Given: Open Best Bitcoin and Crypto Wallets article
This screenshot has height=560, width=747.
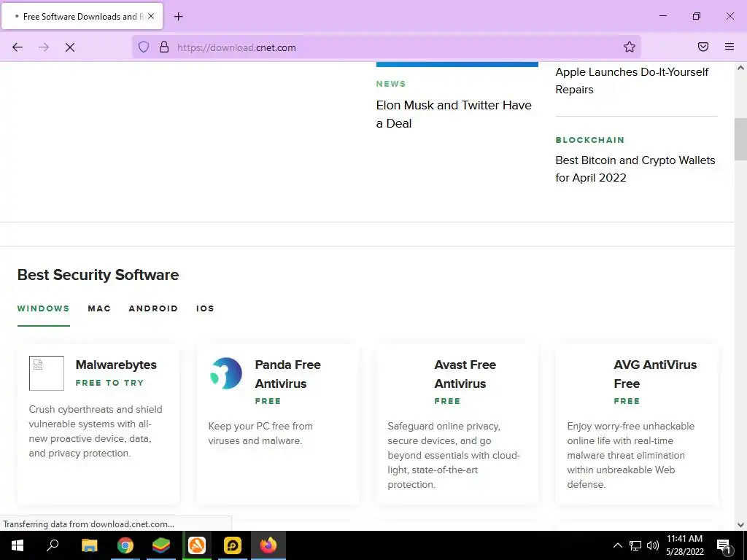Looking at the screenshot, I should (x=635, y=169).
